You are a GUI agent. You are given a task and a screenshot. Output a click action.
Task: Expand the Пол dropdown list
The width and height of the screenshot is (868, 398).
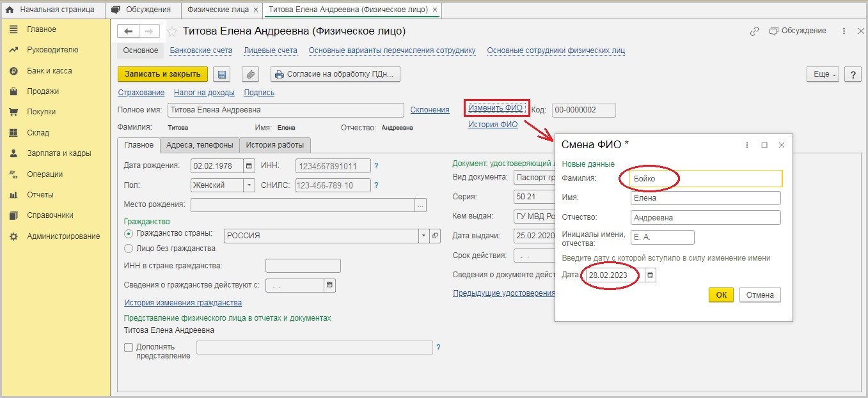click(x=249, y=185)
